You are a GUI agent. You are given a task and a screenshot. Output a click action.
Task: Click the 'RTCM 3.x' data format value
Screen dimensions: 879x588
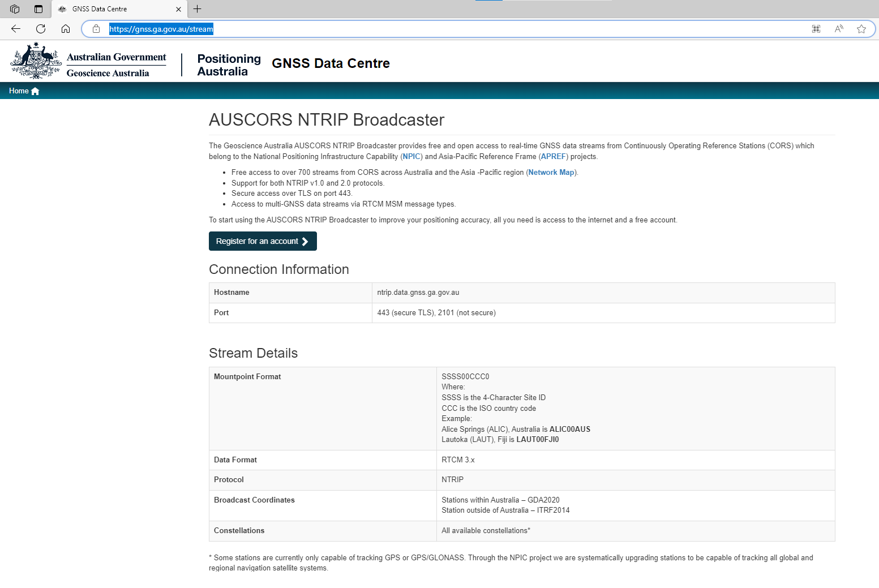coord(458,460)
